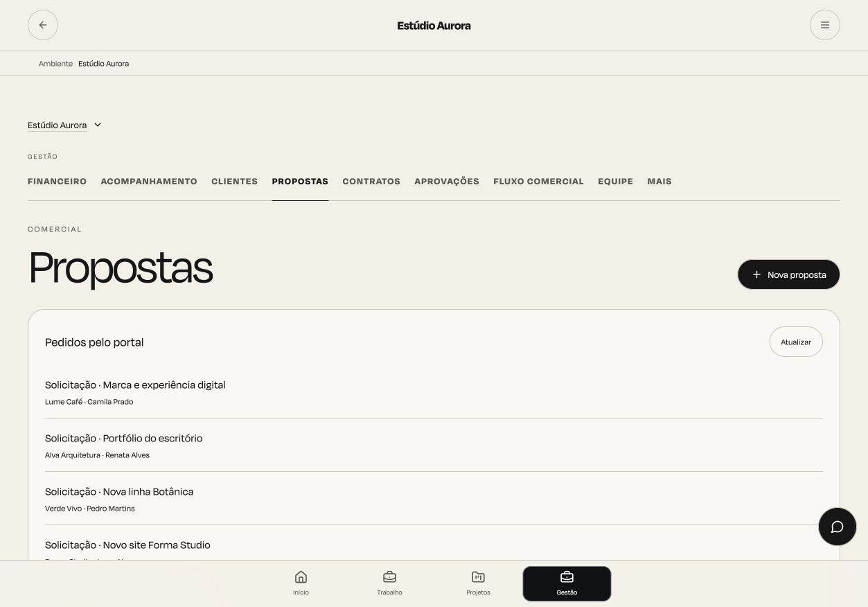
Task: Open request Marca e experiência digital
Action: click(434, 392)
